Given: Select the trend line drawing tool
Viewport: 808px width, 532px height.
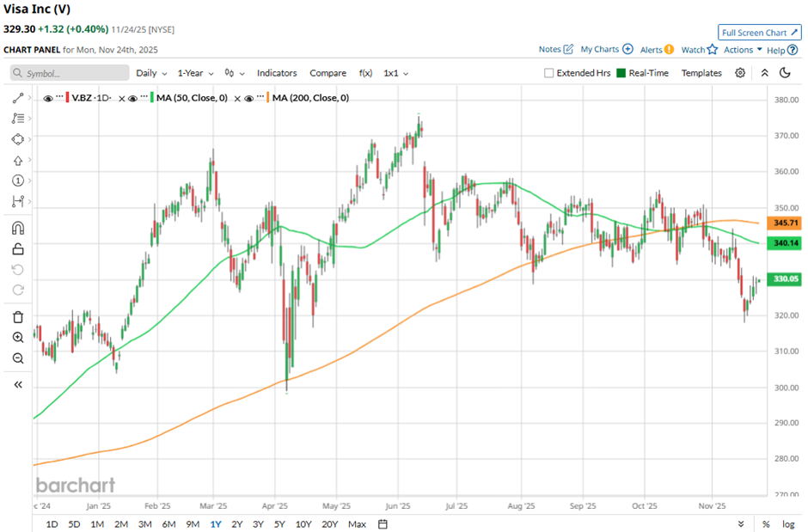Looking at the screenshot, I should click(18, 98).
